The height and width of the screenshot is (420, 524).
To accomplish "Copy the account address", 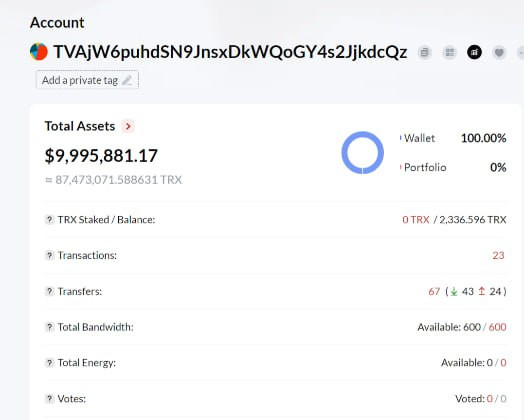I will pyautogui.click(x=424, y=52).
